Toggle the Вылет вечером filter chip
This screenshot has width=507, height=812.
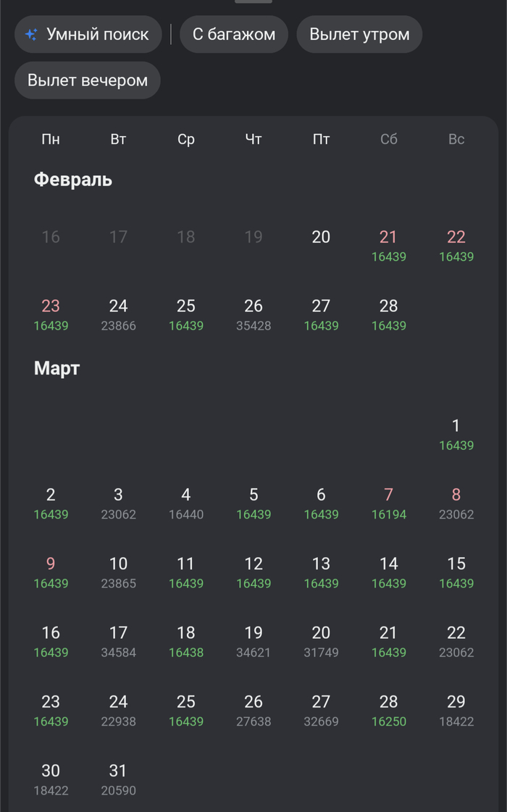point(87,80)
